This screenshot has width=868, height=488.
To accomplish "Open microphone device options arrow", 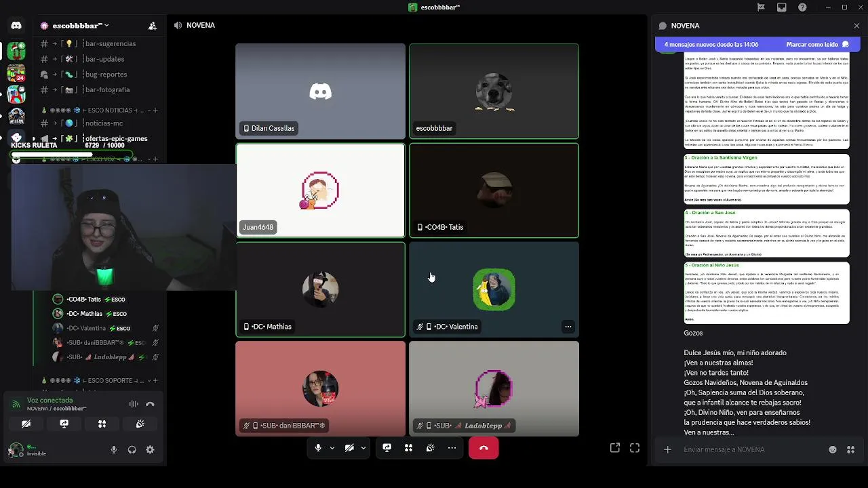I will [x=332, y=448].
